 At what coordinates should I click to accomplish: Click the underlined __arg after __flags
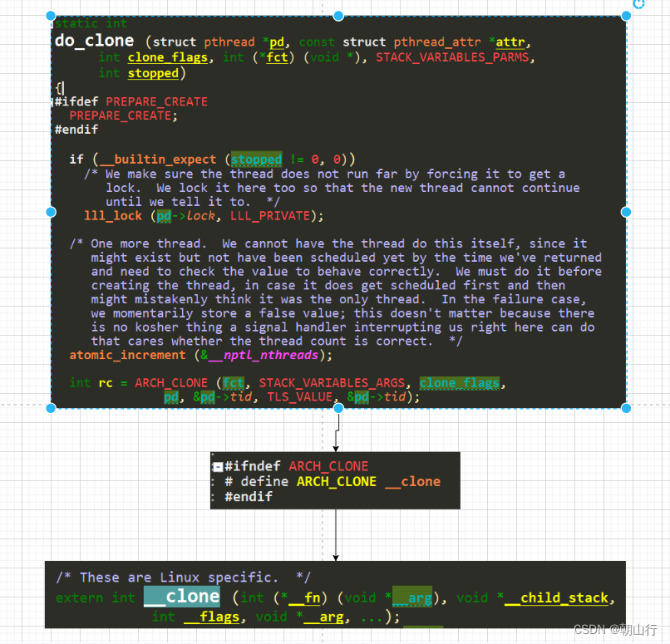coord(324,617)
